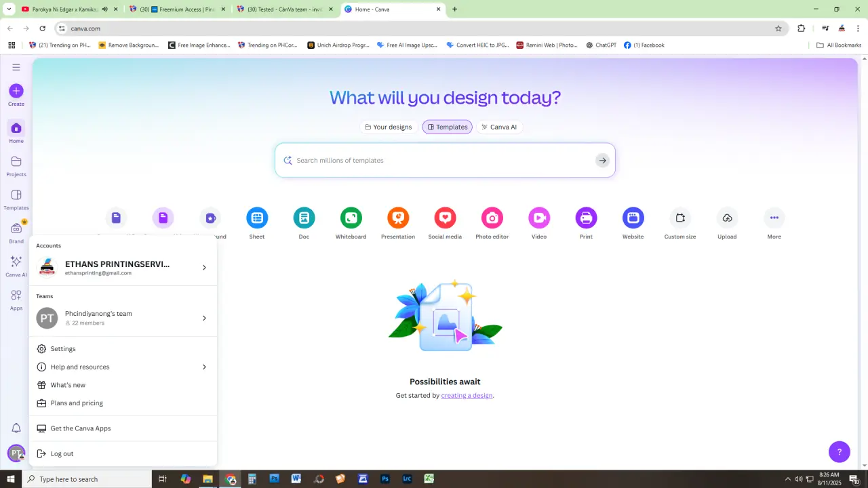This screenshot has width=868, height=488.
Task: Click the PT account avatar at sidebar bottom
Action: 16,453
